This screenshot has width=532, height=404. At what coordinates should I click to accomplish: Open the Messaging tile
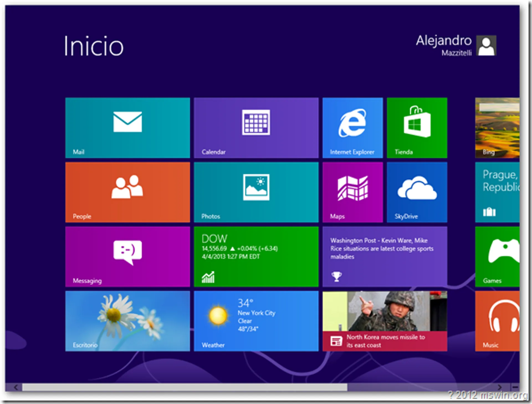(127, 256)
